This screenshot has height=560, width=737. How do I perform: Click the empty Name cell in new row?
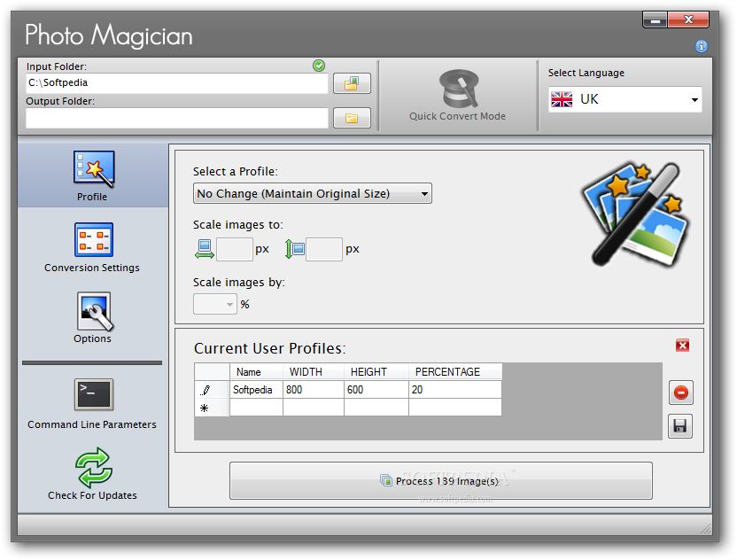[x=256, y=408]
